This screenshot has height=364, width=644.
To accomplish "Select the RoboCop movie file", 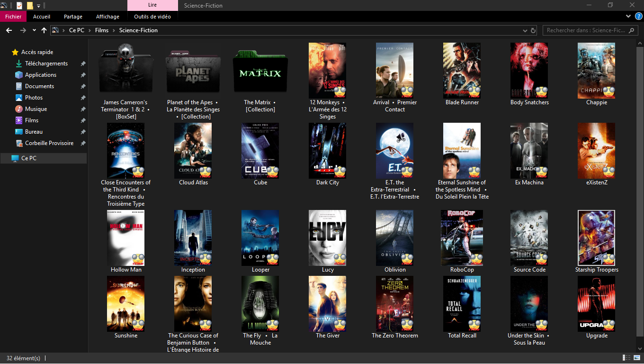I will point(462,238).
